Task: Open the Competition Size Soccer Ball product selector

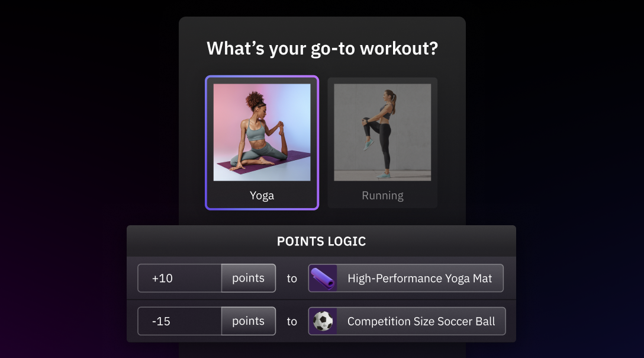Action: 407,321
